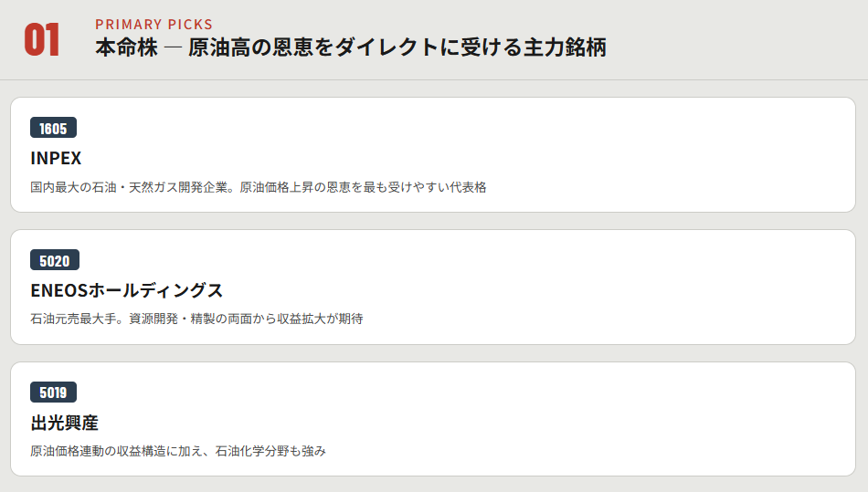Click the 国内最大の石油・天然ガス開発企業 sentence
The width and height of the screenshot is (868, 492).
(x=132, y=187)
